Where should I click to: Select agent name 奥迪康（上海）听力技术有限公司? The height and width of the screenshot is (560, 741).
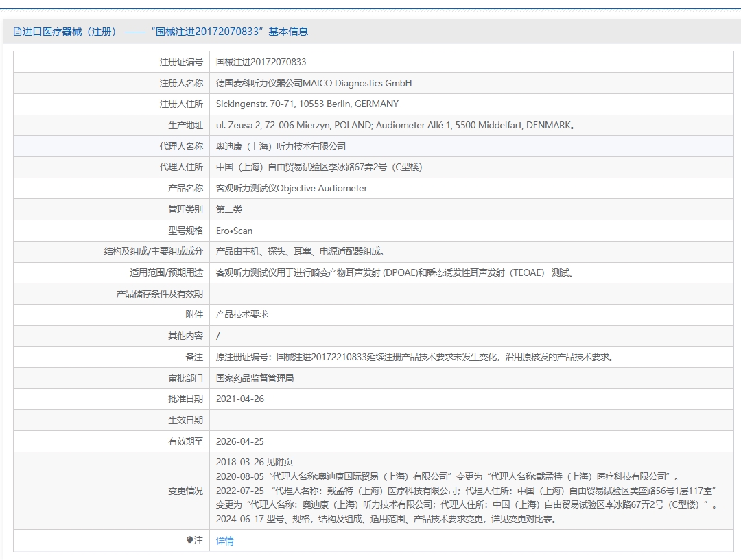click(x=281, y=146)
